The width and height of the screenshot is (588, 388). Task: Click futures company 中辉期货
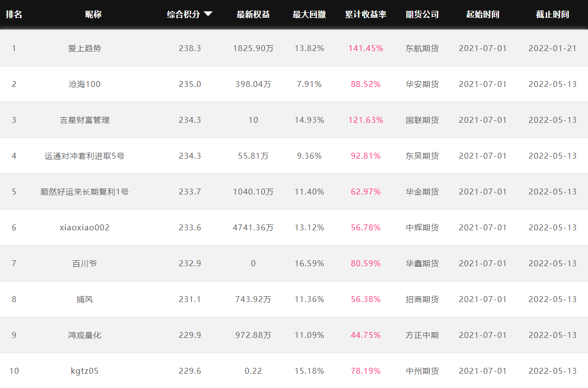coord(422,227)
